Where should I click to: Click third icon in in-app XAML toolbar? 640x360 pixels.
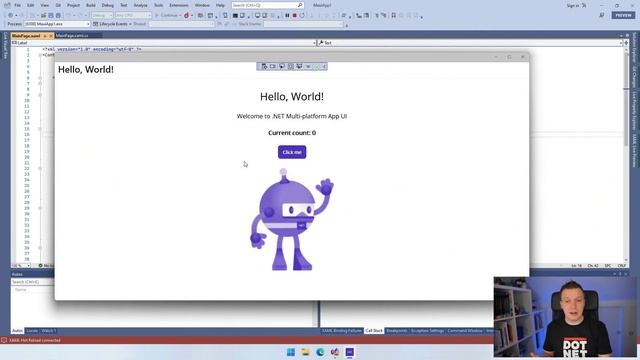pyautogui.click(x=282, y=67)
